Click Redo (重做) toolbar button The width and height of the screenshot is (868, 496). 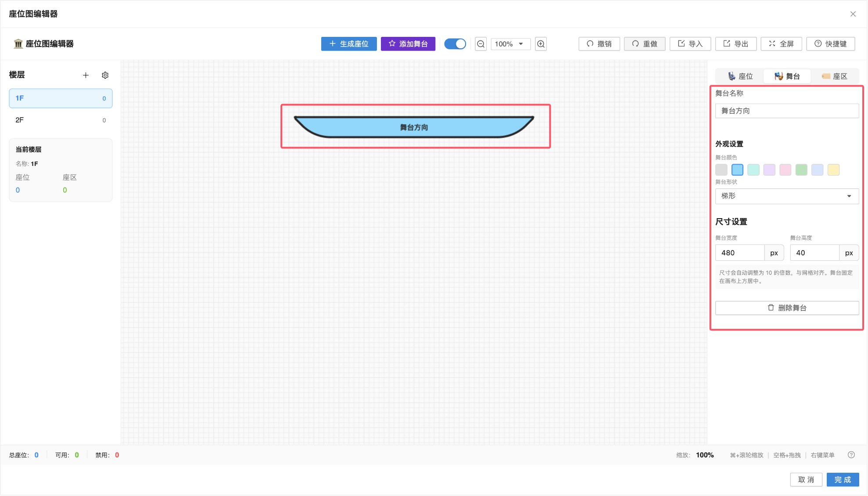(x=644, y=44)
